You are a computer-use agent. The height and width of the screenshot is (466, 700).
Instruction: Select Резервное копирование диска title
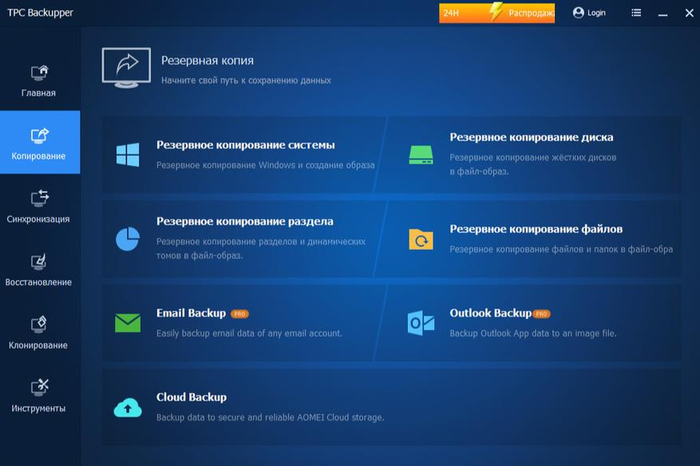531,137
